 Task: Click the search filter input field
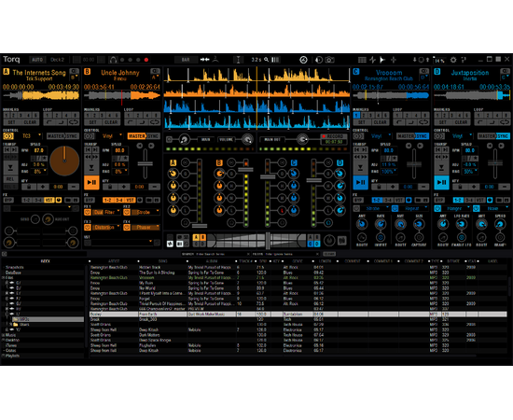pyautogui.click(x=216, y=254)
